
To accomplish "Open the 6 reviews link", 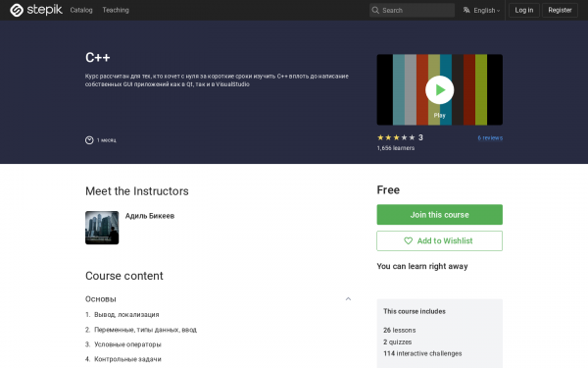I will coord(490,137).
